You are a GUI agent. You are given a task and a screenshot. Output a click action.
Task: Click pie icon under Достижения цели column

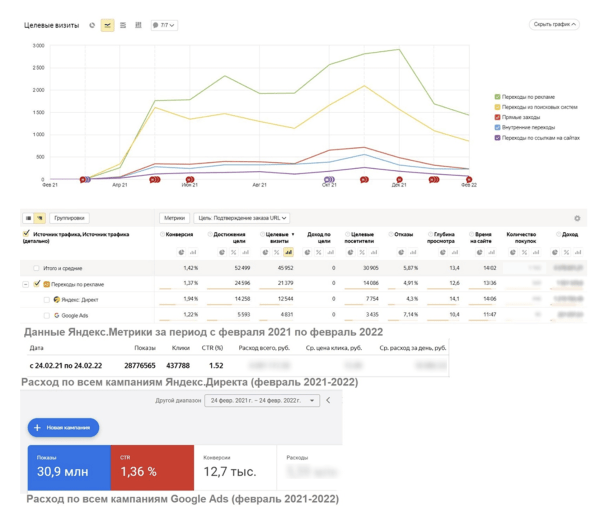[x=222, y=252]
